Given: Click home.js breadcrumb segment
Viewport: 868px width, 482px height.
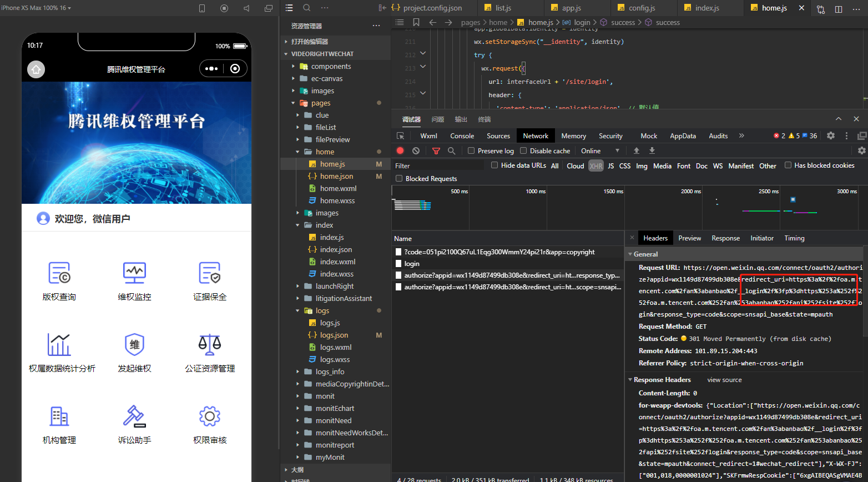Looking at the screenshot, I should click(541, 22).
